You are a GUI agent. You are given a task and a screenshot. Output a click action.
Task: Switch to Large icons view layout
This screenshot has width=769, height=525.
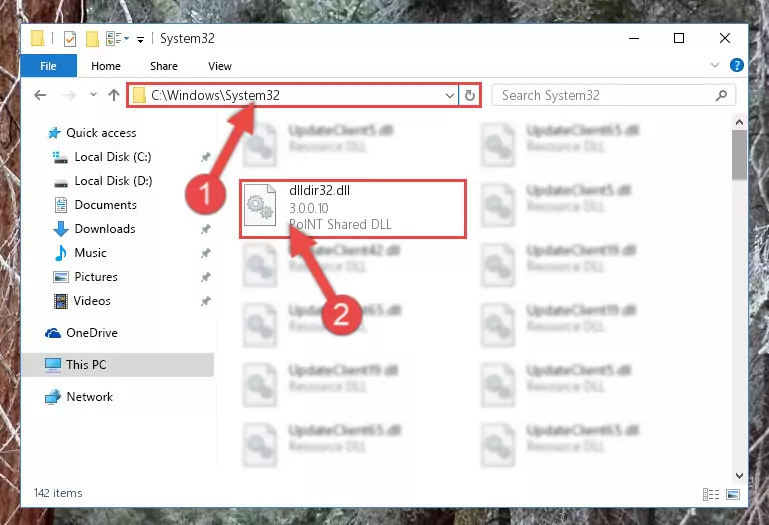pos(733,495)
